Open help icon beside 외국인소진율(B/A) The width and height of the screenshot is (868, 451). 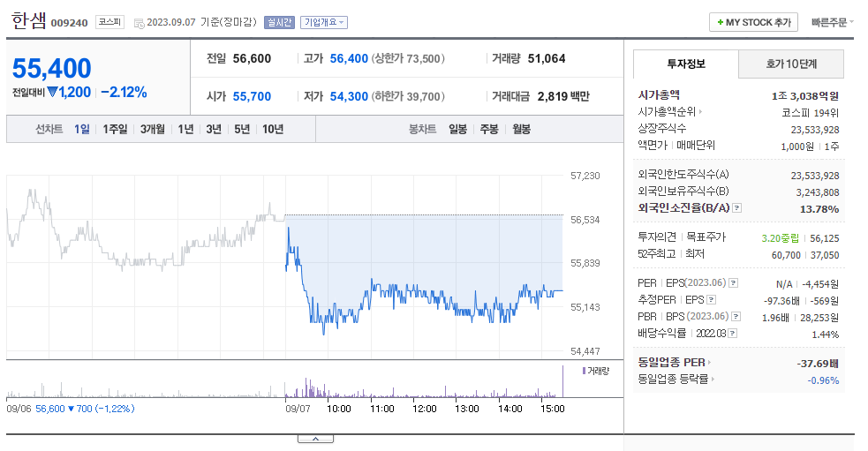[736, 208]
